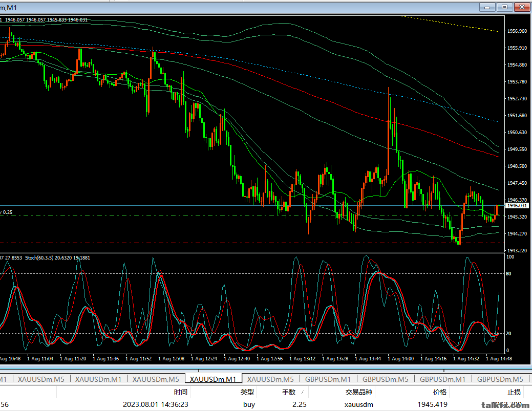532x411 pixels.
Task: Select the open price 1945.419 cell
Action: [x=432, y=404]
